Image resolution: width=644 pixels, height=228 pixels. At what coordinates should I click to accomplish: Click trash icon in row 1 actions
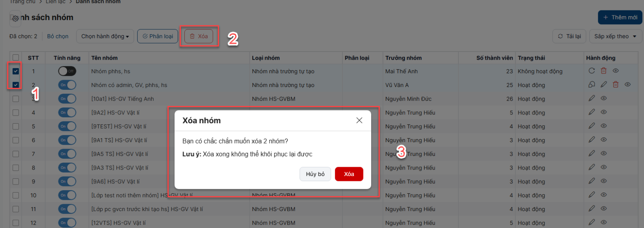pos(603,71)
